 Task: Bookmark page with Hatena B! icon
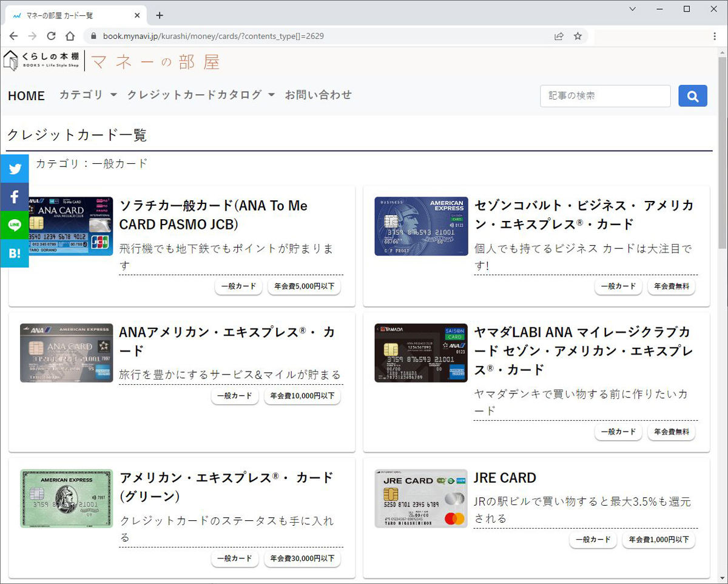[x=15, y=253]
